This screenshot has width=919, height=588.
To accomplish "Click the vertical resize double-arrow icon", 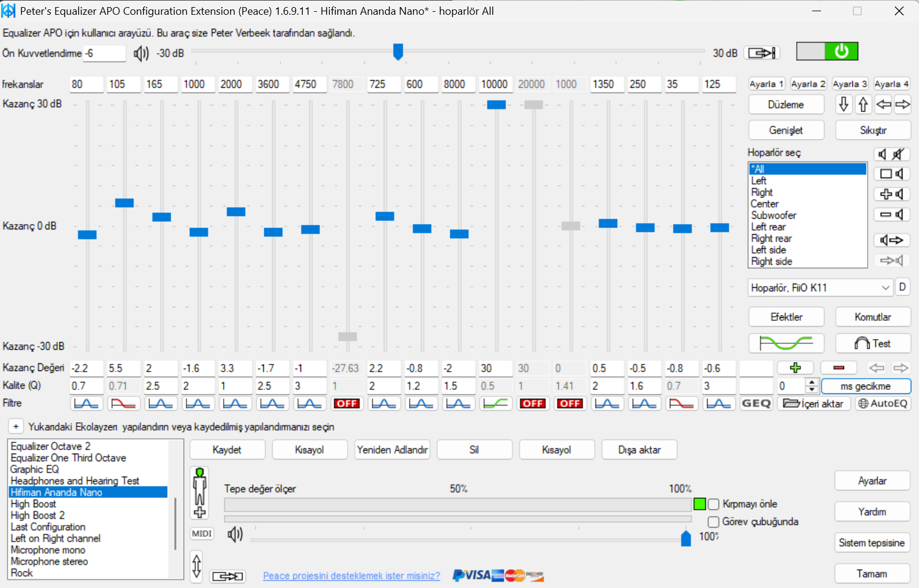I will pos(197,566).
